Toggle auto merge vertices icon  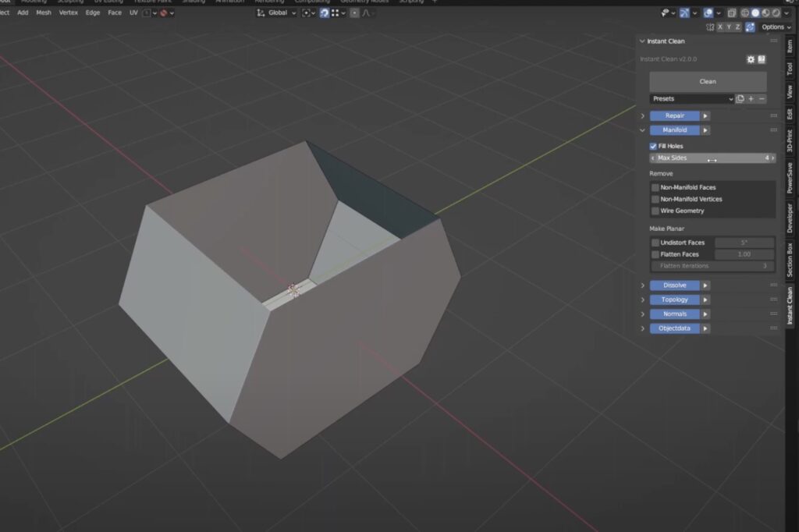(x=750, y=27)
